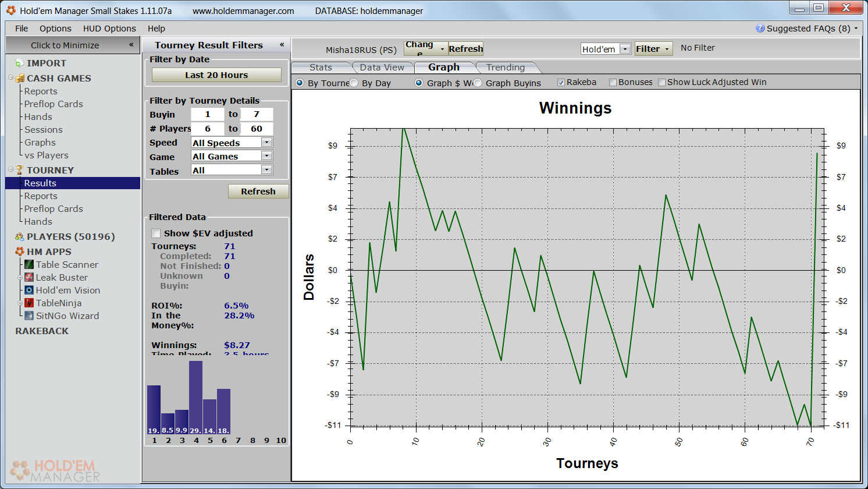The width and height of the screenshot is (868, 489).
Task: Open the Hold'em Vision app icon
Action: [x=29, y=290]
